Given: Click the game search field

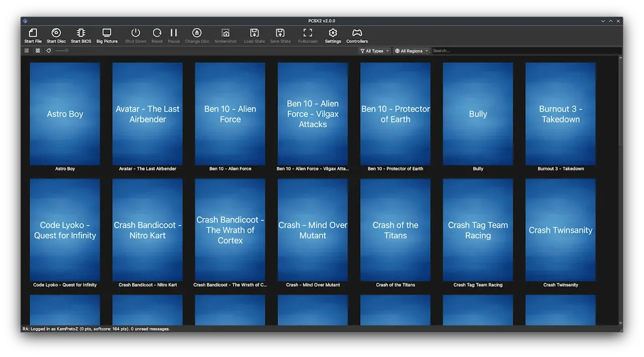Looking at the screenshot, I should (526, 51).
